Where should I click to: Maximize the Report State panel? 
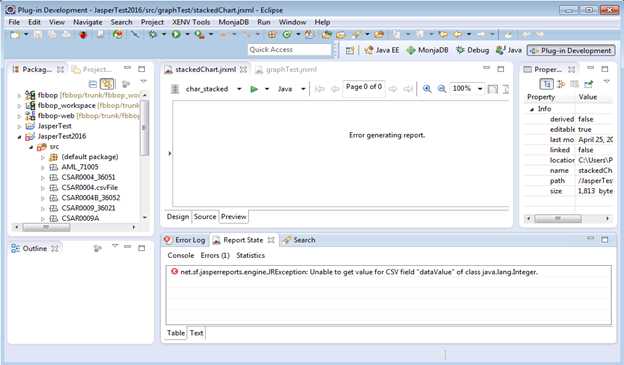[605, 239]
